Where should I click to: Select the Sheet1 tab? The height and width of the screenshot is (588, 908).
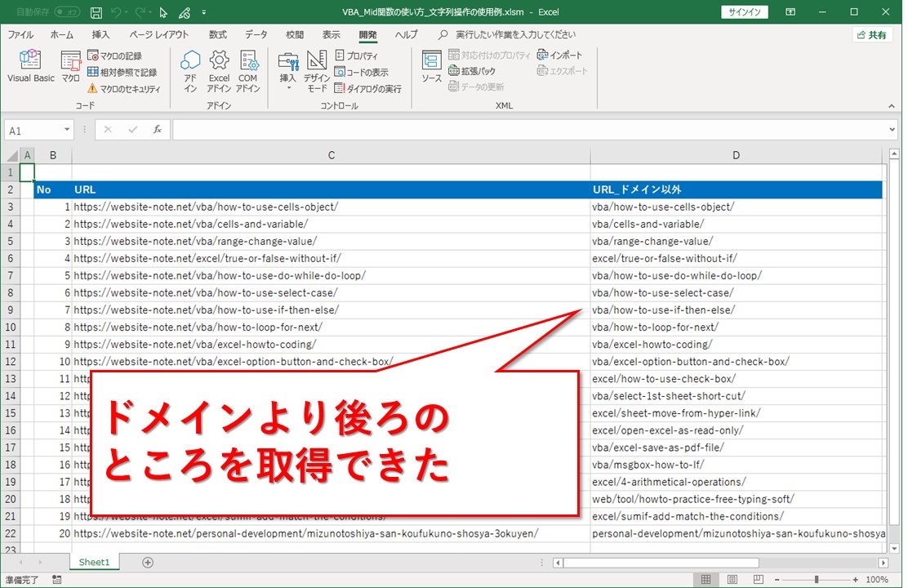coord(93,562)
